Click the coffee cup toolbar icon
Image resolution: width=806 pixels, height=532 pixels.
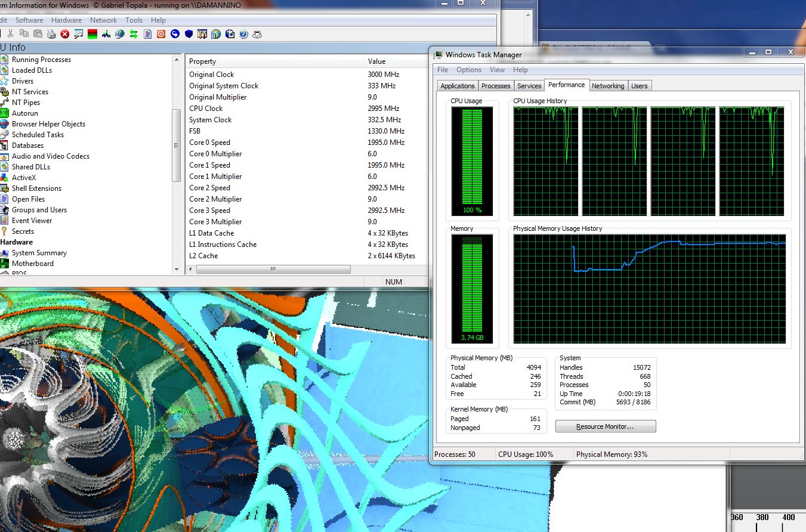(257, 34)
